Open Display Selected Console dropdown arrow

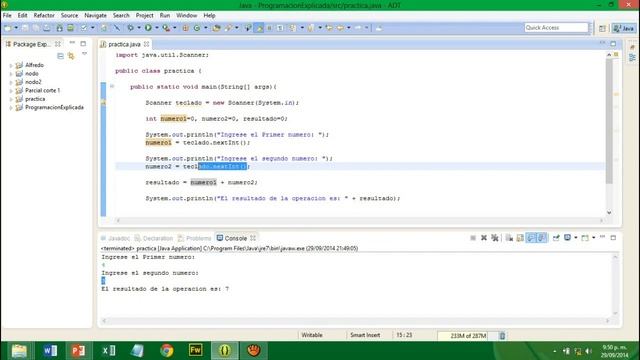[x=576, y=238]
